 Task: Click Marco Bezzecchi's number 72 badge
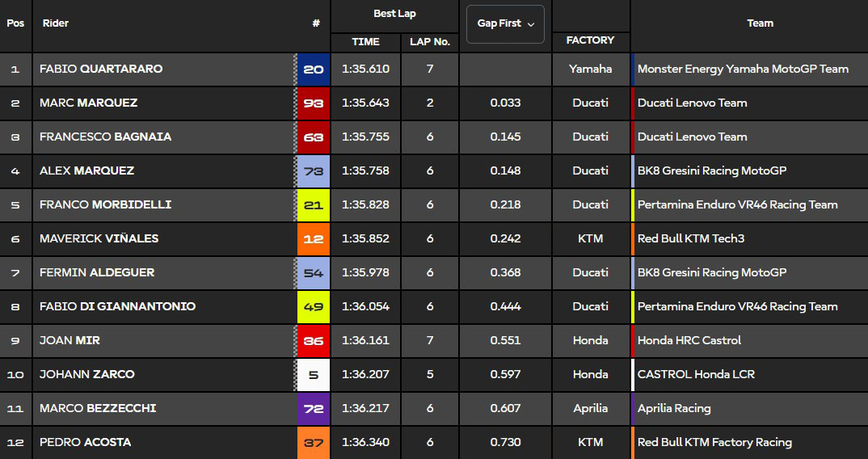313,409
